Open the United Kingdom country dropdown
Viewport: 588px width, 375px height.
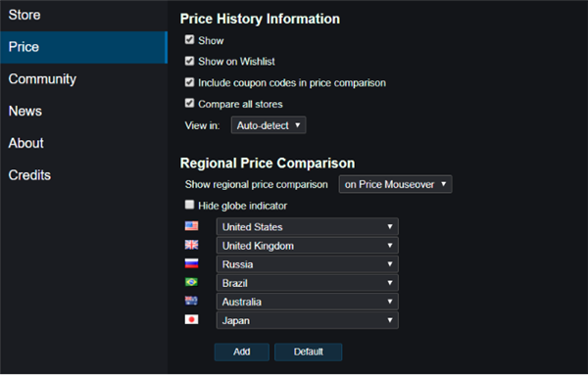click(307, 246)
